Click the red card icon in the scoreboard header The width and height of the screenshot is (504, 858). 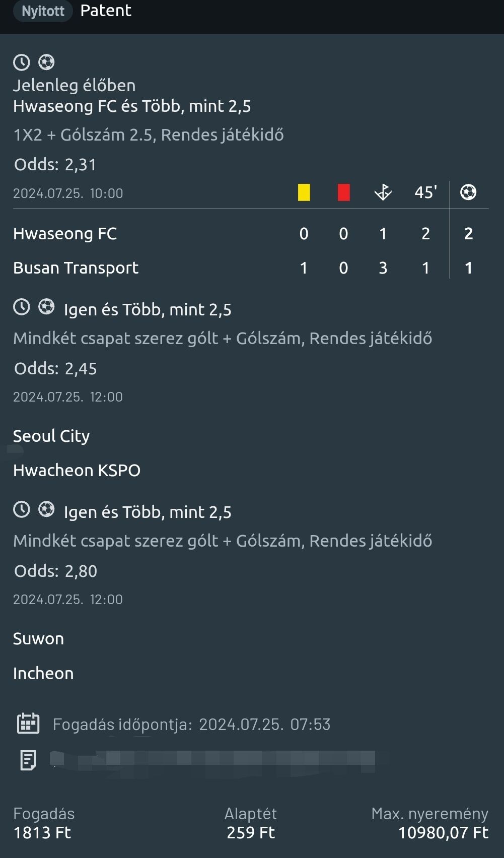tap(343, 192)
